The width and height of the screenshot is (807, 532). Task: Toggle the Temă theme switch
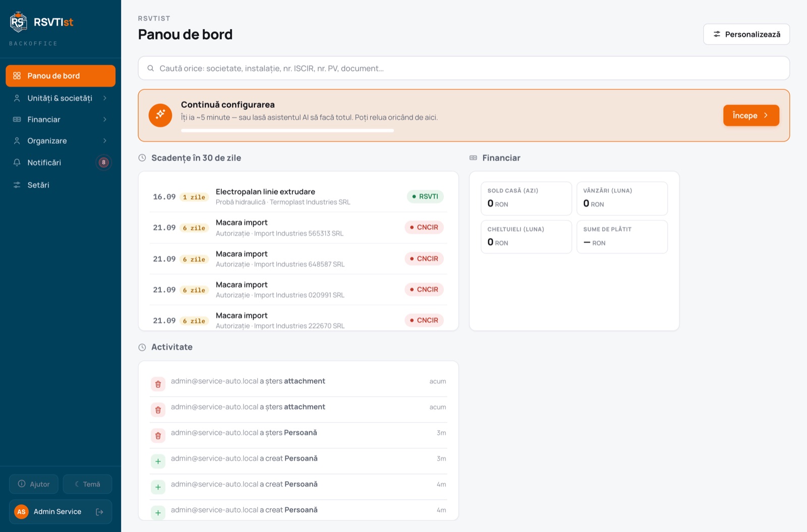[x=87, y=484]
